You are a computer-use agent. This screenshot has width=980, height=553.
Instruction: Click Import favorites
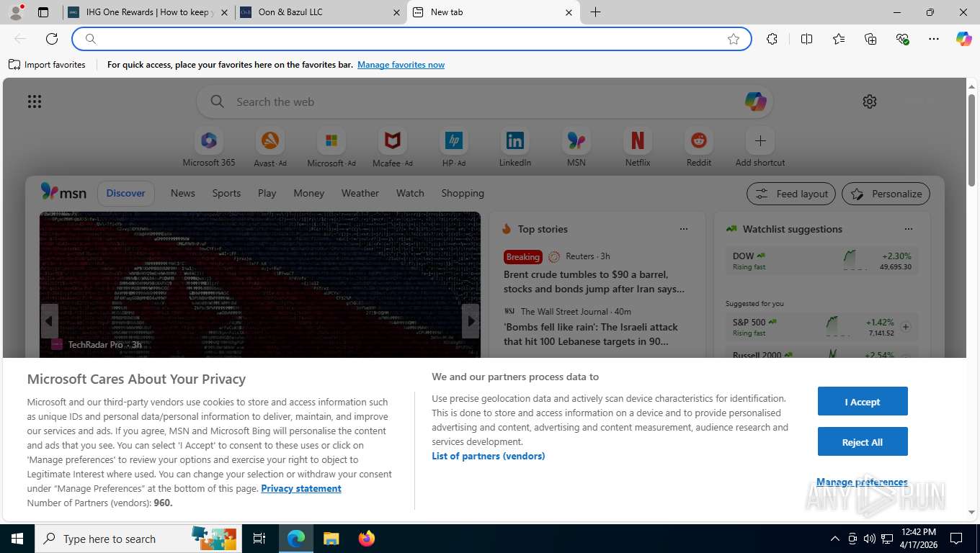(x=47, y=65)
